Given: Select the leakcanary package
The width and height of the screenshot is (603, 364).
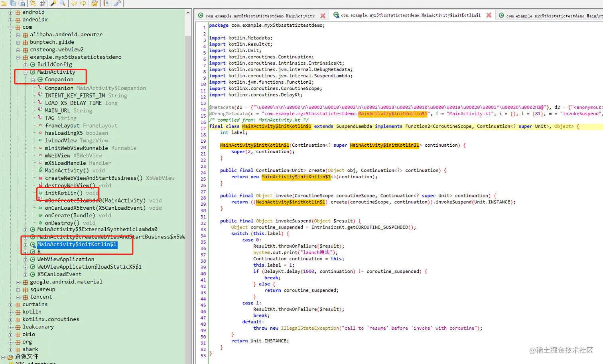Looking at the screenshot, I should (38, 327).
